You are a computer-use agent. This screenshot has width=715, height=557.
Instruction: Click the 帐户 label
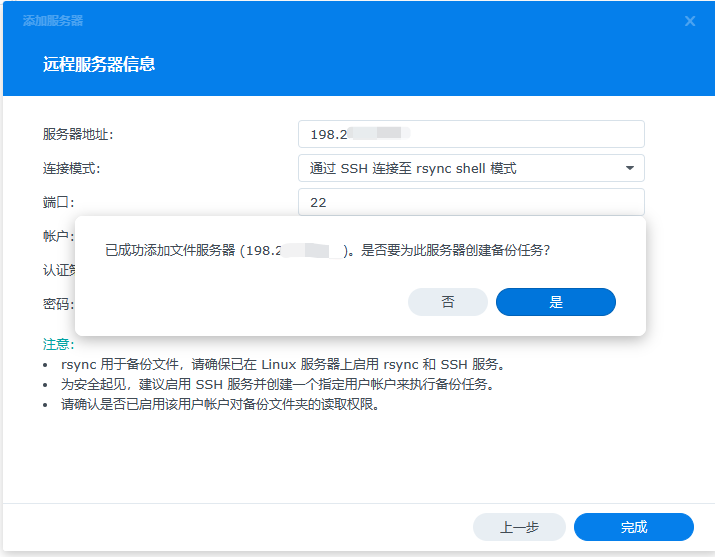(x=57, y=236)
